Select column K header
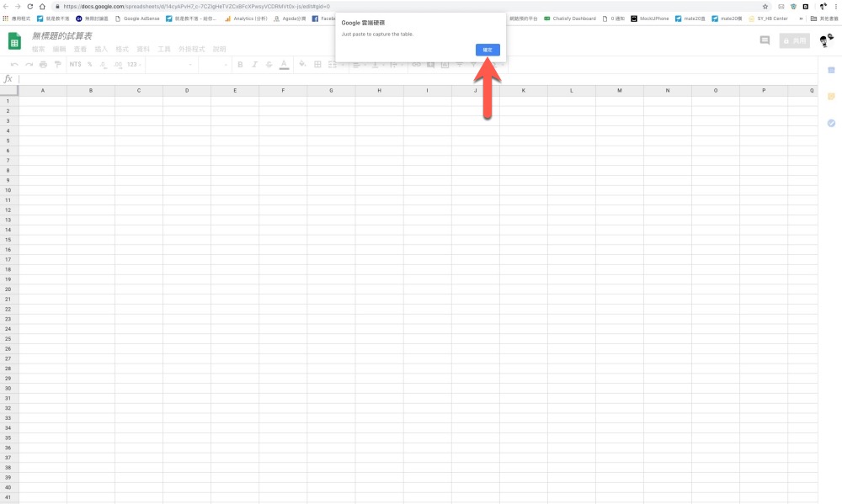Viewport: 842px width, 504px height. click(524, 91)
